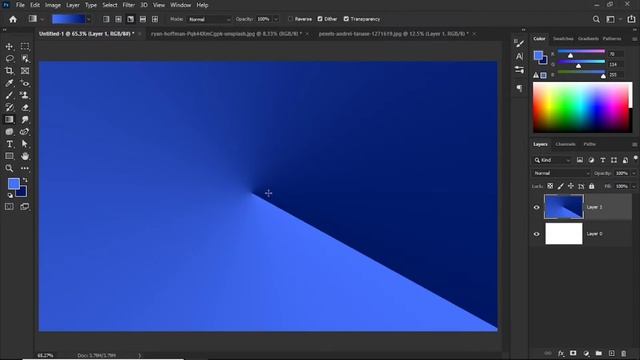640x360 pixels.
Task: Choose the Angle Gradient style icon
Action: 131,19
